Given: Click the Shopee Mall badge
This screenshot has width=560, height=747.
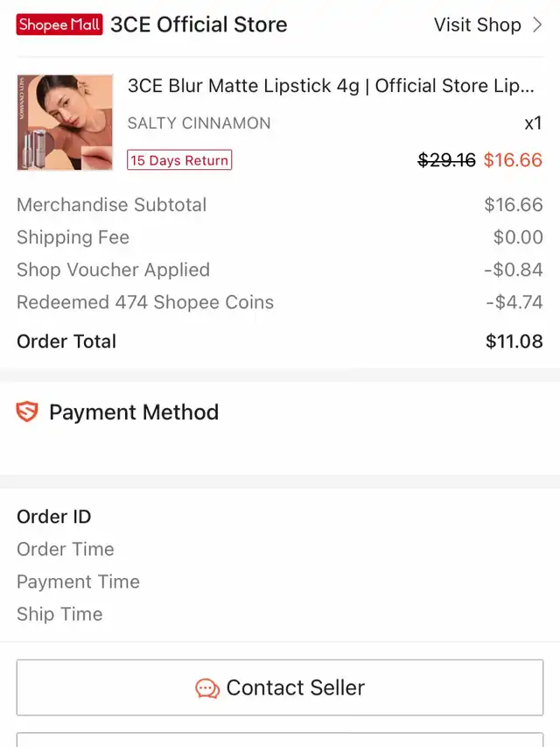Looking at the screenshot, I should 59,25.
